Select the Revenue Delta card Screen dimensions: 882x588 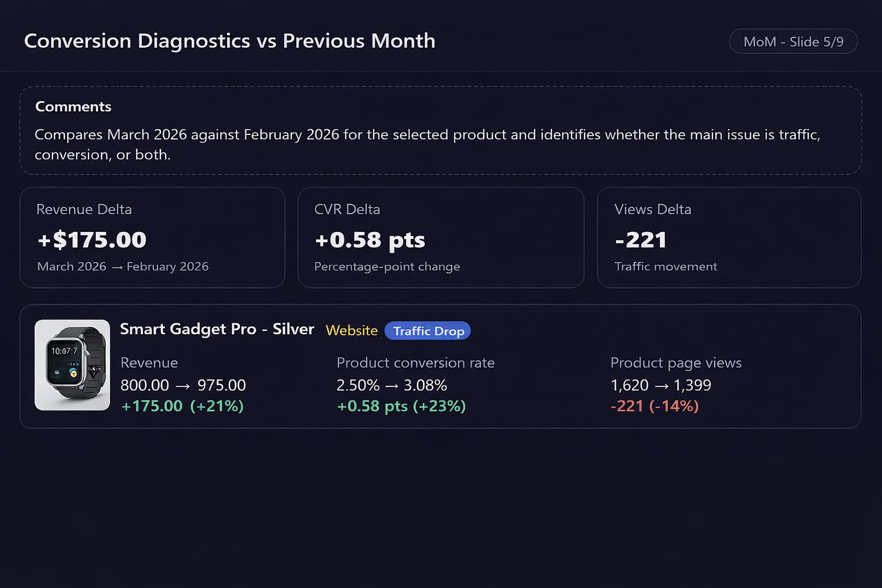[152, 237]
